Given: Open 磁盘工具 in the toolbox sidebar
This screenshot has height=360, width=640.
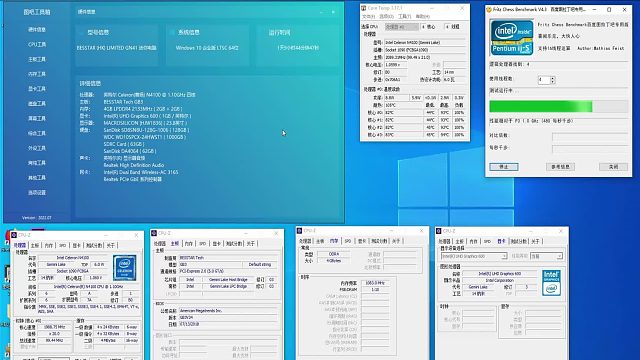Looking at the screenshot, I should tap(37, 104).
